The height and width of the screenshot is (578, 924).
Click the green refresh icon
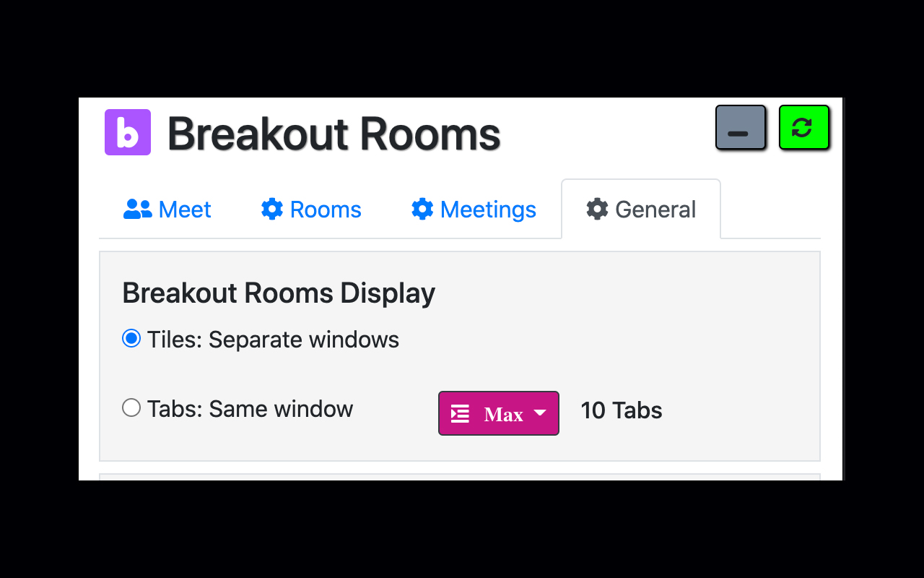tap(804, 126)
